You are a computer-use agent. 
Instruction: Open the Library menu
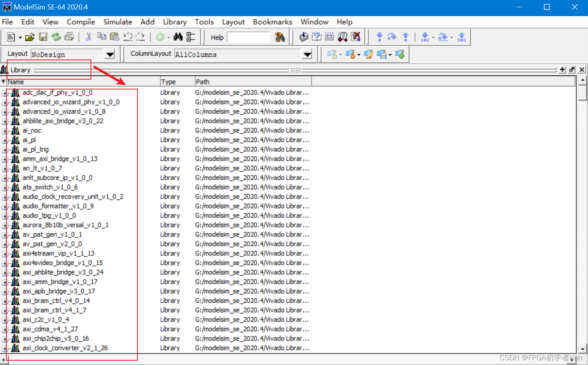(175, 22)
